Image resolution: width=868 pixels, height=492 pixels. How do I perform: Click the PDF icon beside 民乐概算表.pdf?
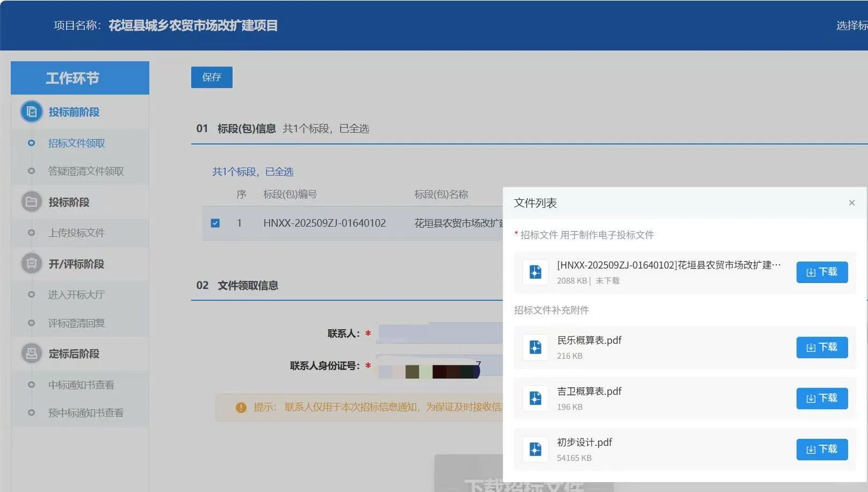535,346
